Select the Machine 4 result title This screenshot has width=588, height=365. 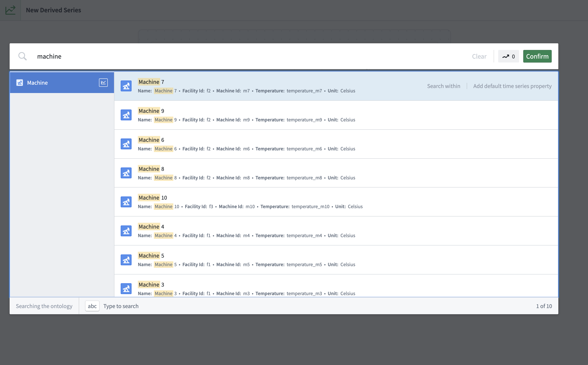coord(151,227)
